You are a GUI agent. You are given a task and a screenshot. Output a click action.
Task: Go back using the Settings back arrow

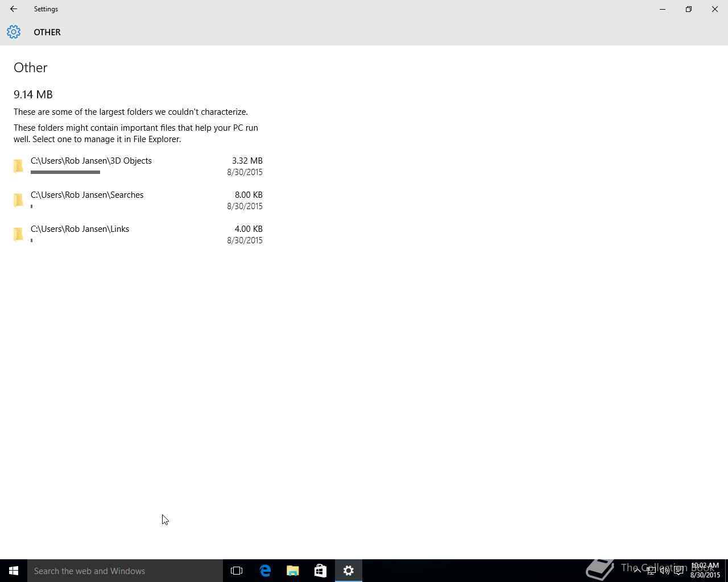click(x=14, y=9)
